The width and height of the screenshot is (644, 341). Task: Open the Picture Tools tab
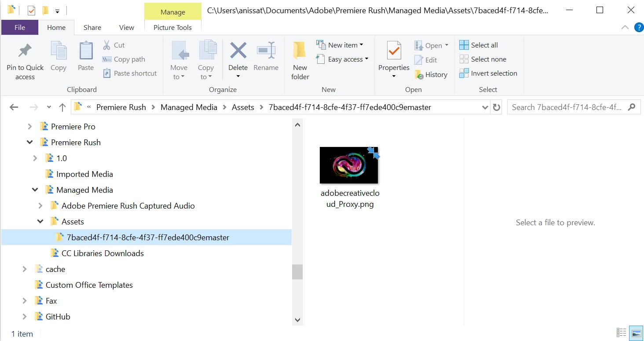tap(172, 27)
